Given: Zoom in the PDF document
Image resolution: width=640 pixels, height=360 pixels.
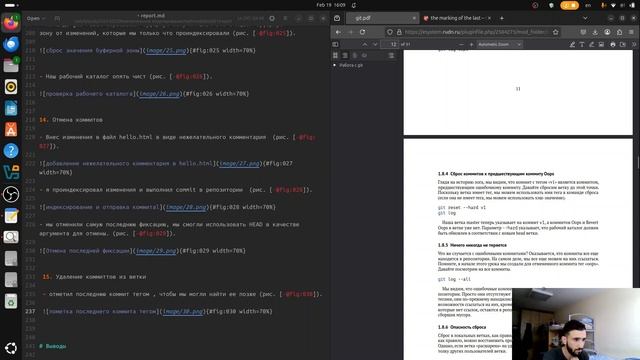Looking at the screenshot, I should [471, 44].
